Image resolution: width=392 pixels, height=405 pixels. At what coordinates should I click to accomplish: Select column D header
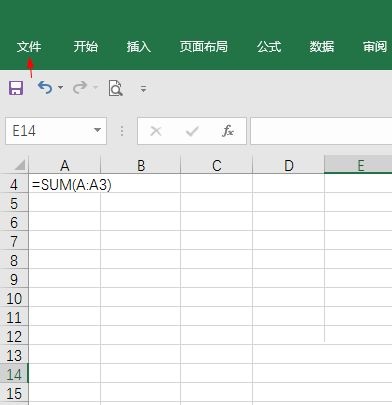pos(288,165)
